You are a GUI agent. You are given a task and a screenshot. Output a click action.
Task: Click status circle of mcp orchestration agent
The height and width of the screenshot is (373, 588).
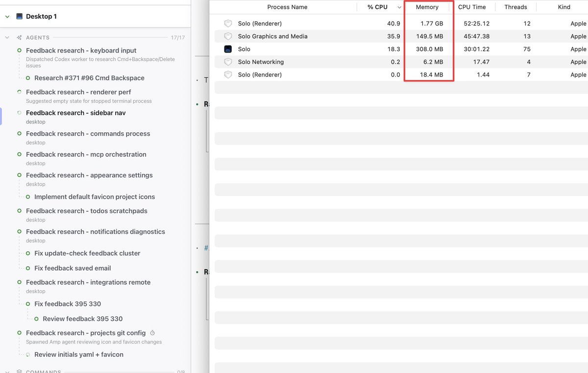[20, 154]
